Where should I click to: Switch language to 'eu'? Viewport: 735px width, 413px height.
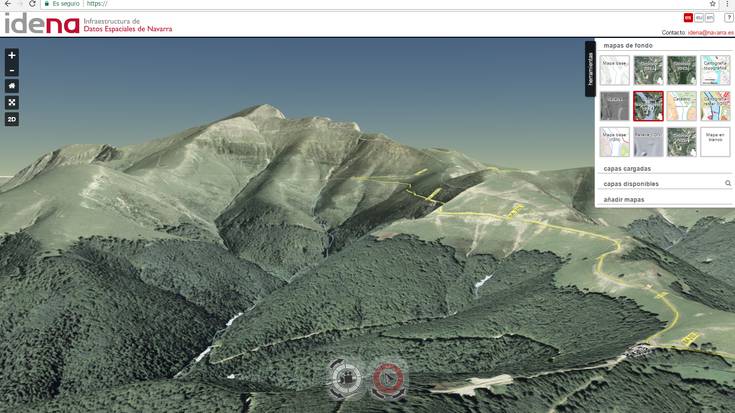(x=699, y=17)
